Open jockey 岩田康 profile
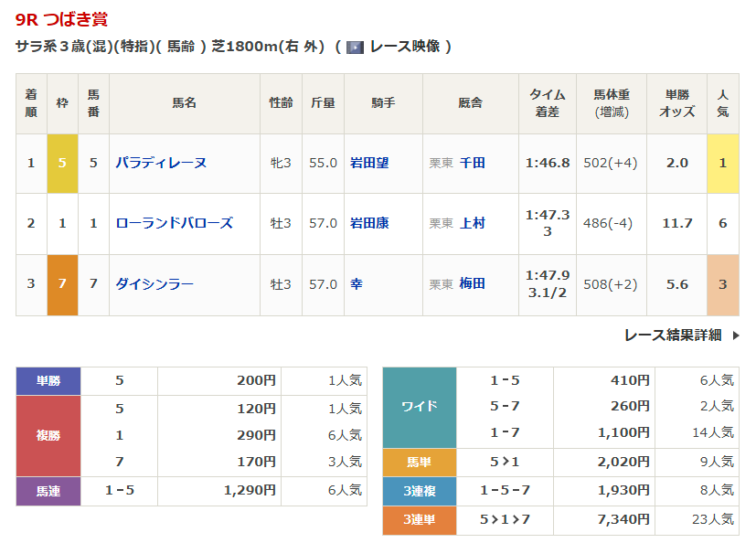Image resolution: width=756 pixels, height=543 pixels. (x=369, y=223)
